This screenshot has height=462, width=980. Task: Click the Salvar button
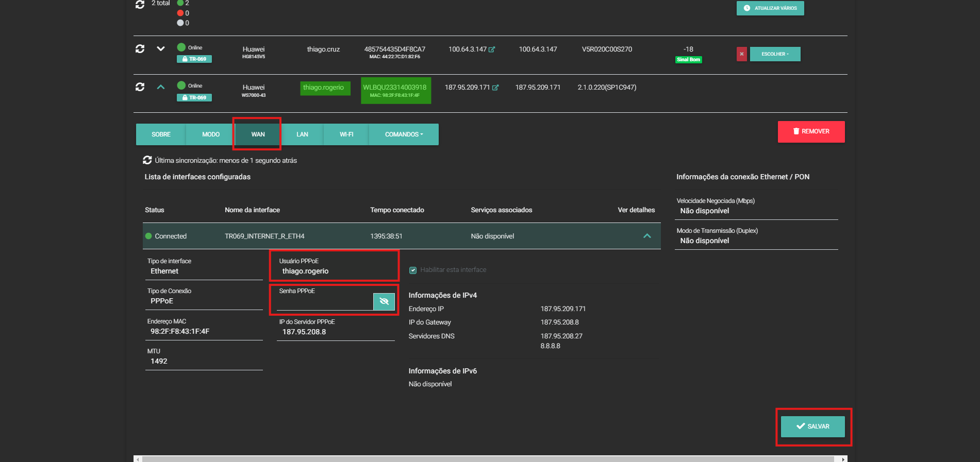pyautogui.click(x=812, y=426)
